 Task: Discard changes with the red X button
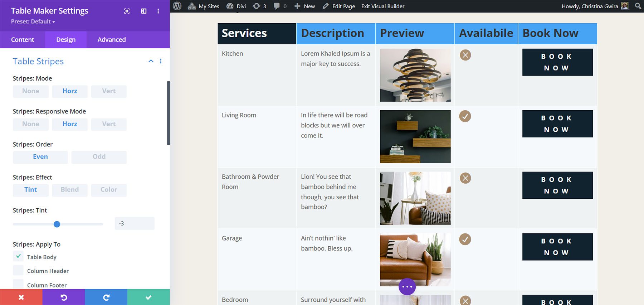click(21, 297)
